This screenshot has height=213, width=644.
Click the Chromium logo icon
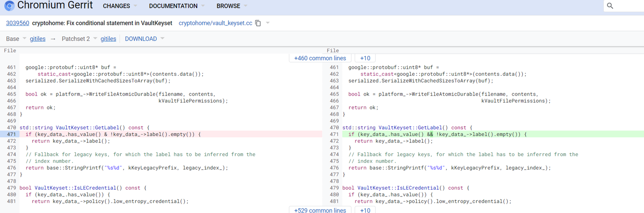[9, 6]
